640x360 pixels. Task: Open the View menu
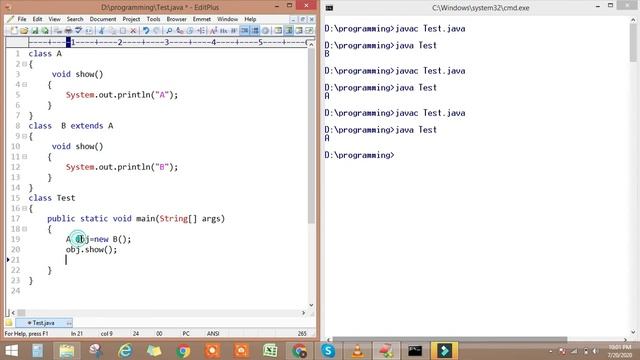[x=54, y=19]
